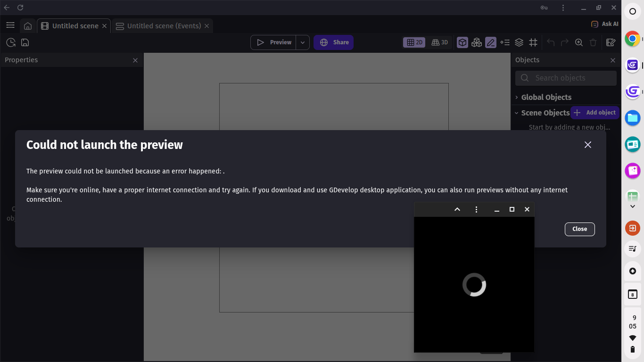The width and height of the screenshot is (644, 362).
Task: Switch editor to 3D view
Action: 440,42
